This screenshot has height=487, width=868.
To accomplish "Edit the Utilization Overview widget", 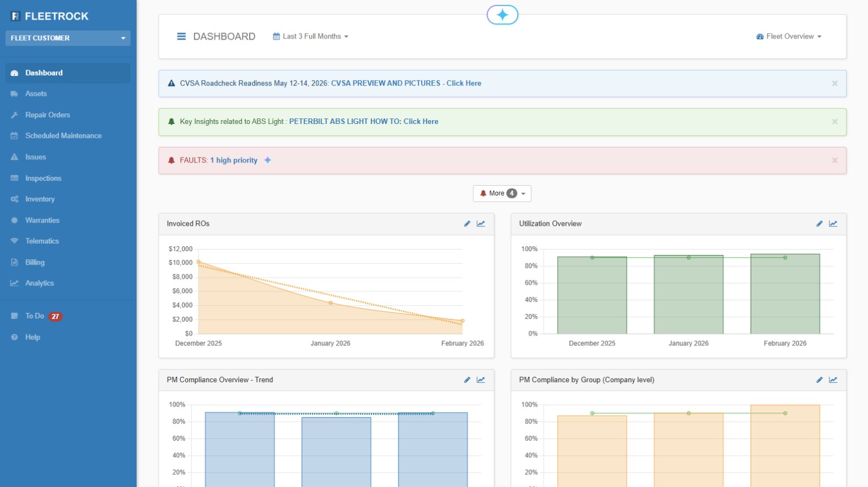I will [820, 224].
